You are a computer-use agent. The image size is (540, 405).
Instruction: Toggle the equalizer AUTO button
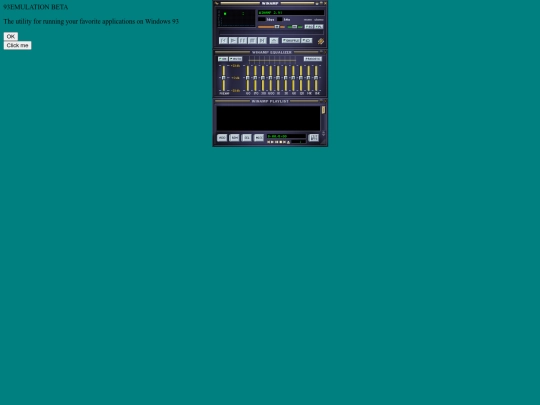(236, 59)
